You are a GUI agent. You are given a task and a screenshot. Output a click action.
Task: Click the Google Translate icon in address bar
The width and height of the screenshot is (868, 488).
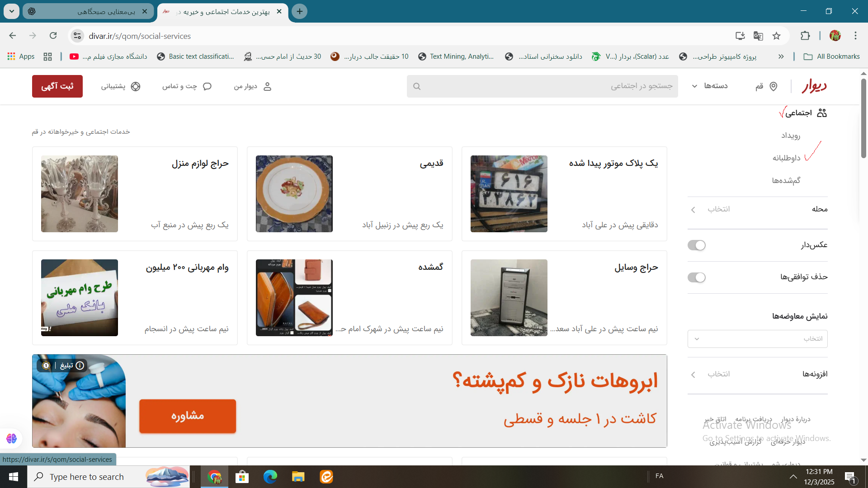pos(758,36)
